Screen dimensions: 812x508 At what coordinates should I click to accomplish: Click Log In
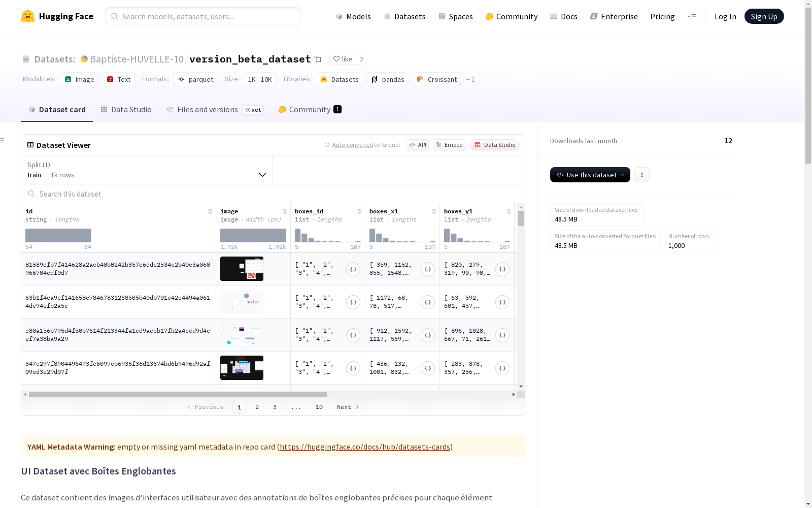pos(725,16)
